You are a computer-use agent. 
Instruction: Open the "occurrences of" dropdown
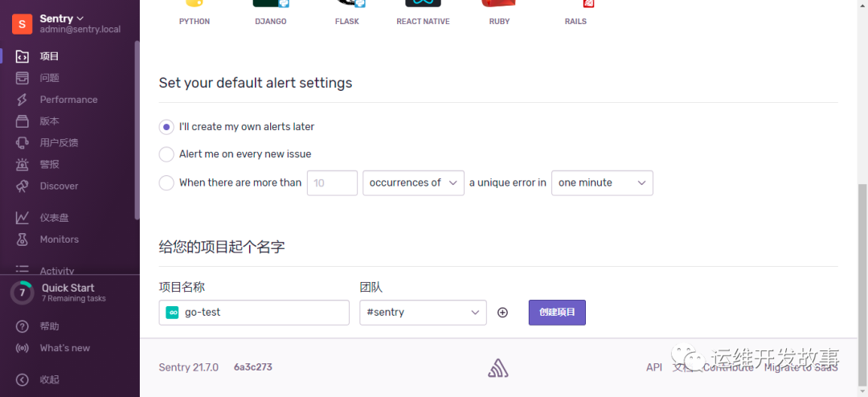(x=414, y=182)
